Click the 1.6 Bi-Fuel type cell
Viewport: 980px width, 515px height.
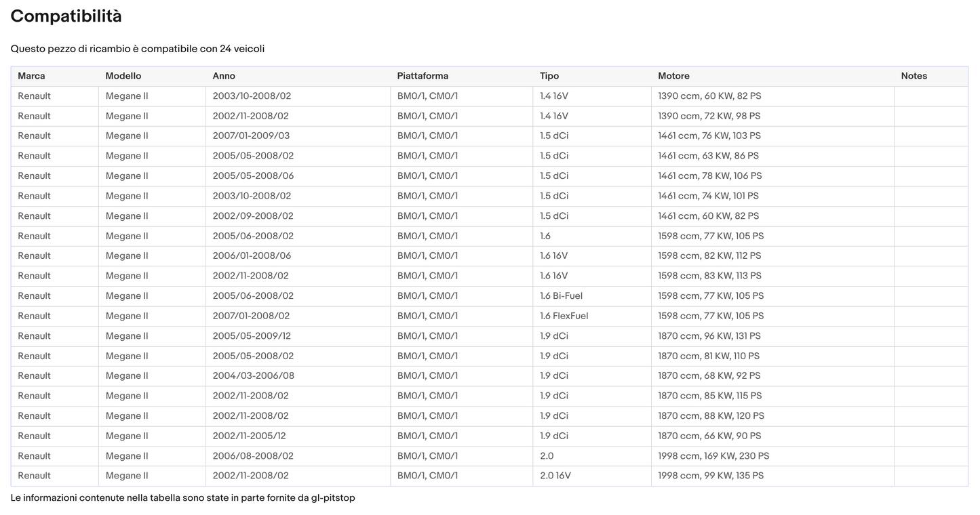561,296
